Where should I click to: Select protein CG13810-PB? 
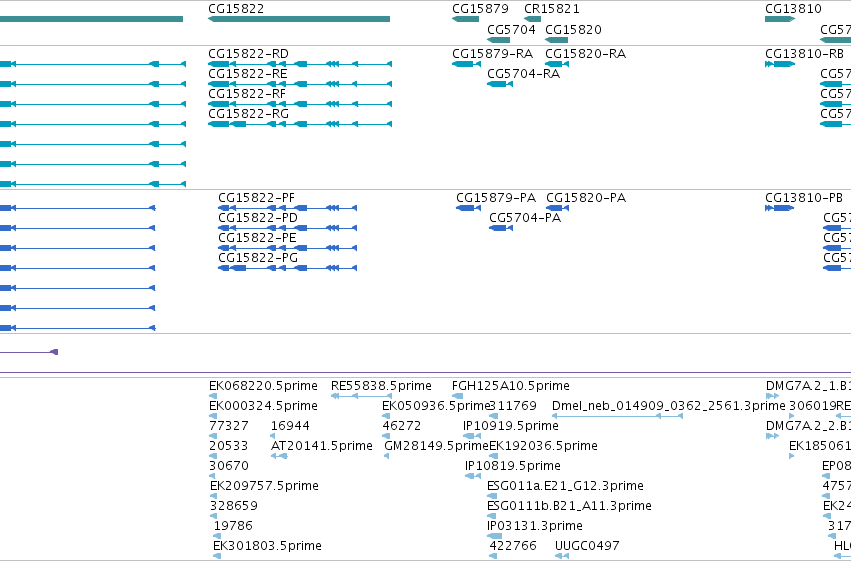(804, 197)
